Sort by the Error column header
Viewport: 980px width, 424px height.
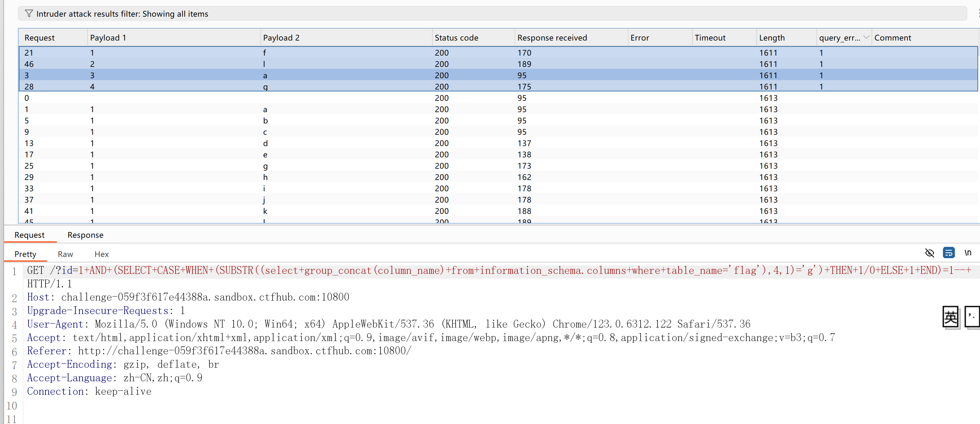pos(660,38)
